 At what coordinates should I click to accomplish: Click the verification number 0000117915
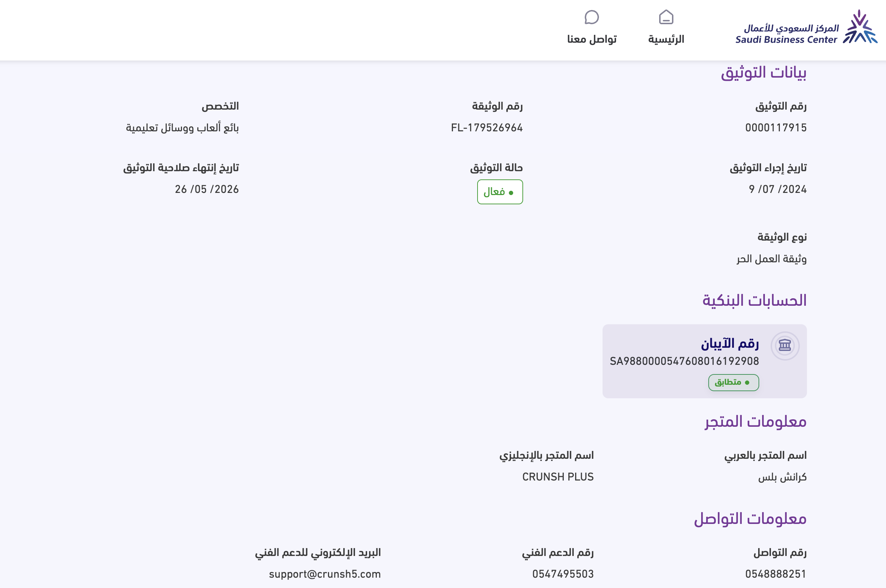tap(775, 128)
